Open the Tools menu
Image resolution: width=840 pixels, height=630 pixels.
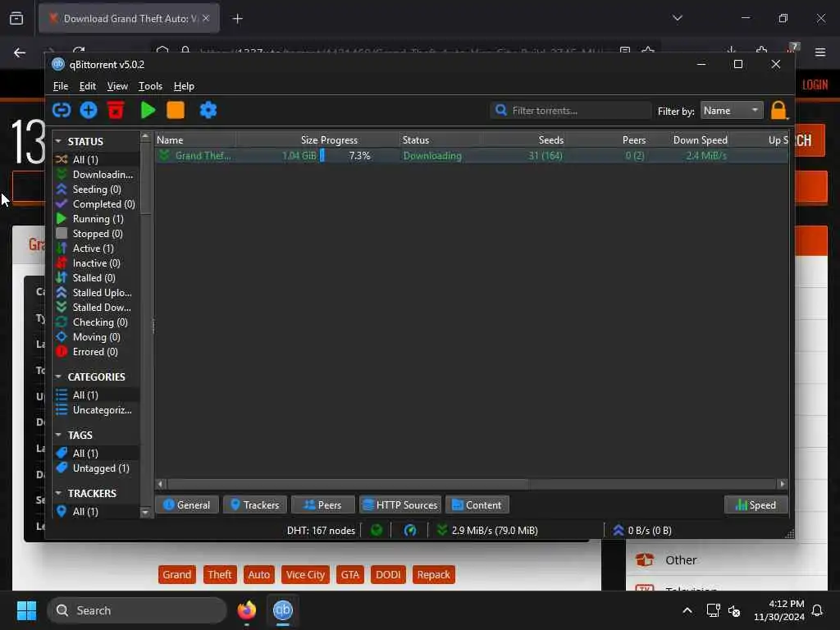pyautogui.click(x=151, y=86)
